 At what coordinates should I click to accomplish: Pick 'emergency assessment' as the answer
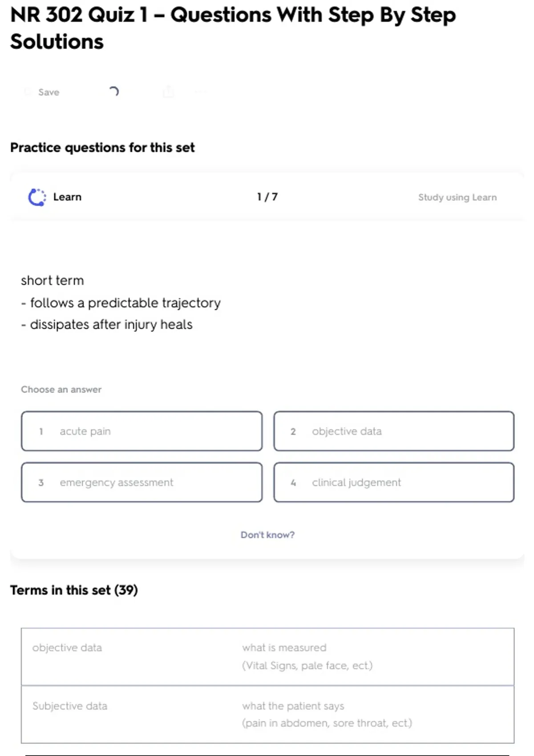(x=142, y=483)
